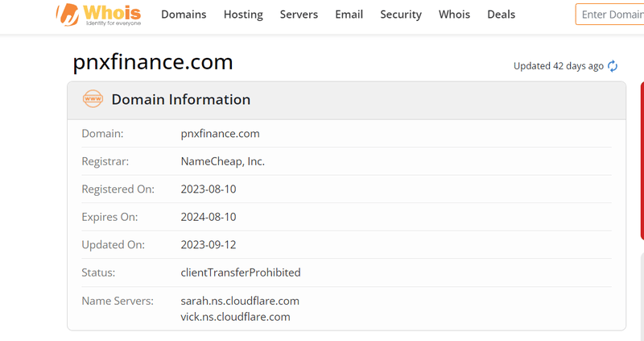Focus the Enter Domain search field
This screenshot has height=341, width=644.
(x=610, y=15)
